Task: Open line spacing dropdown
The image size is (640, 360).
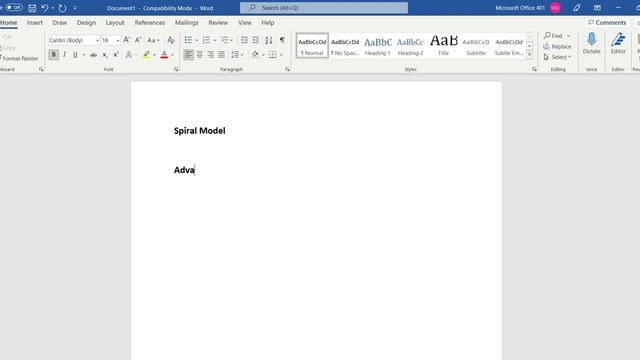Action: point(237,55)
